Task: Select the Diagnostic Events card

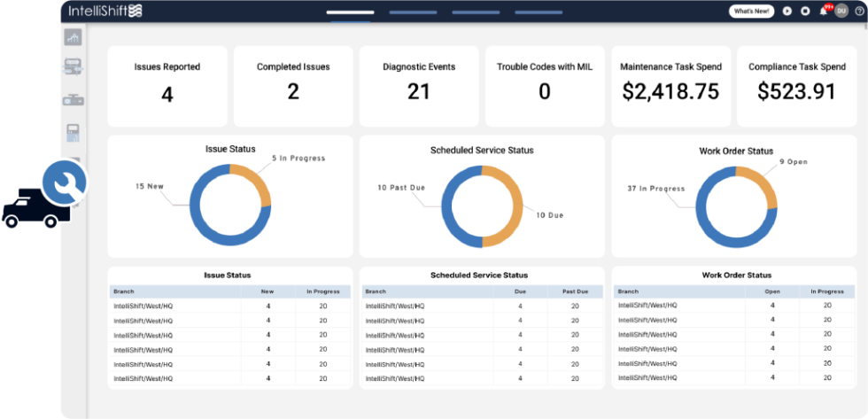Action: click(x=419, y=86)
